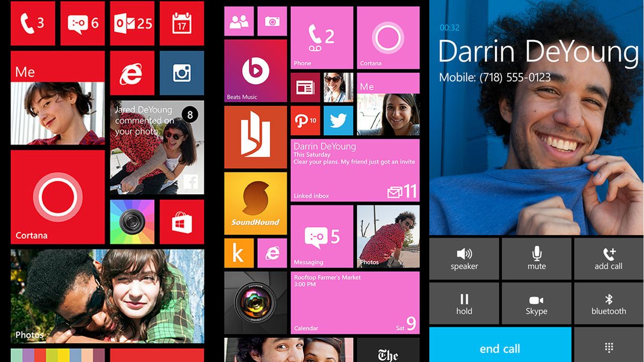Open the orange k tile
The width and height of the screenshot is (644, 362).
click(239, 253)
